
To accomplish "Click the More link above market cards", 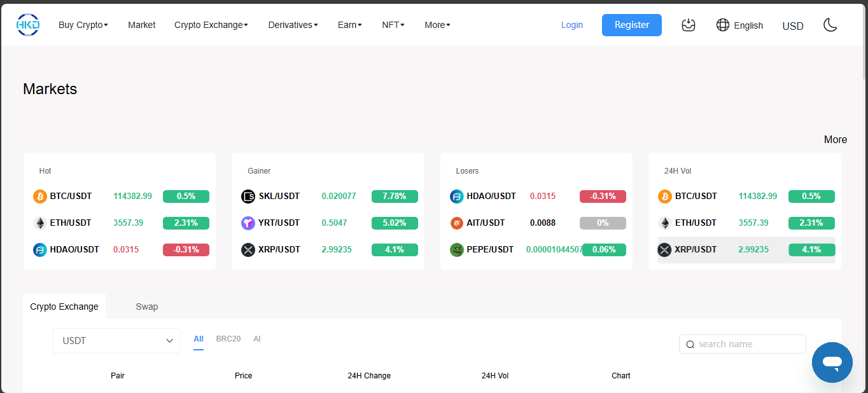I will click(835, 139).
